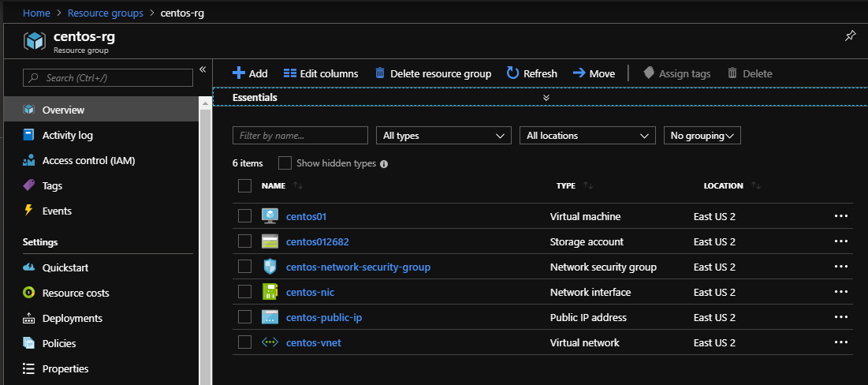This screenshot has width=868, height=385.
Task: Check the centos-public-ip row checkbox
Action: click(244, 317)
